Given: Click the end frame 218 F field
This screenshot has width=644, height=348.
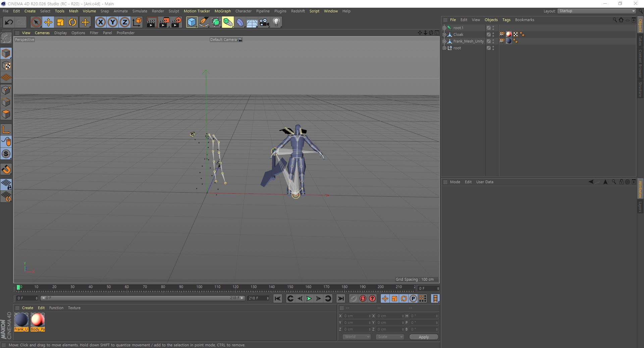Looking at the screenshot, I should pyautogui.click(x=258, y=298).
